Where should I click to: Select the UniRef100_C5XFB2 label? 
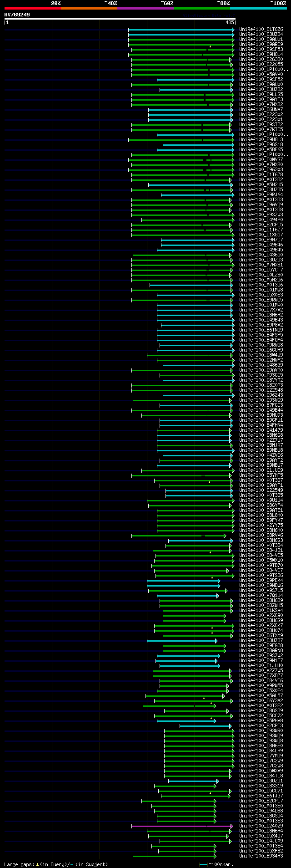tap(261, 851)
